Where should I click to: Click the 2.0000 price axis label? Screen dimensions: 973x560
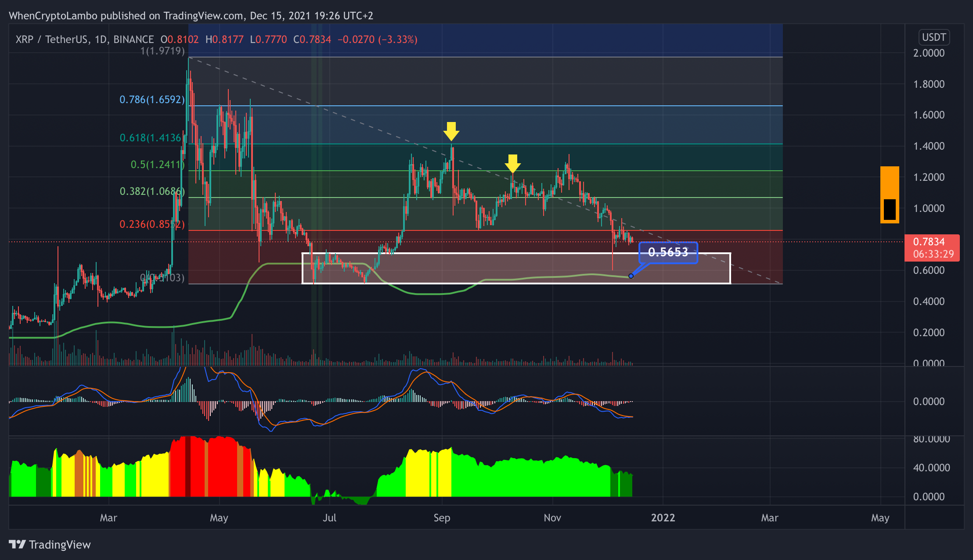pyautogui.click(x=929, y=53)
